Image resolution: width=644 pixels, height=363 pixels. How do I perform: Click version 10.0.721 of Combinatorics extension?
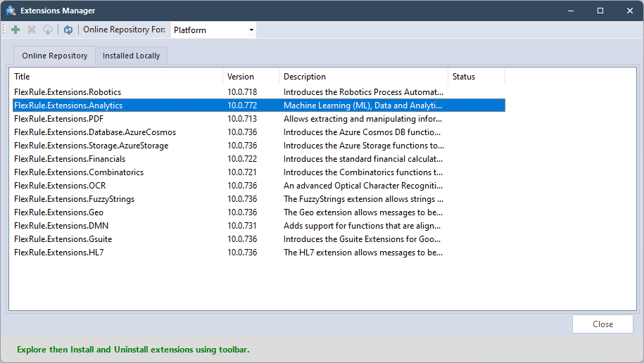242,172
